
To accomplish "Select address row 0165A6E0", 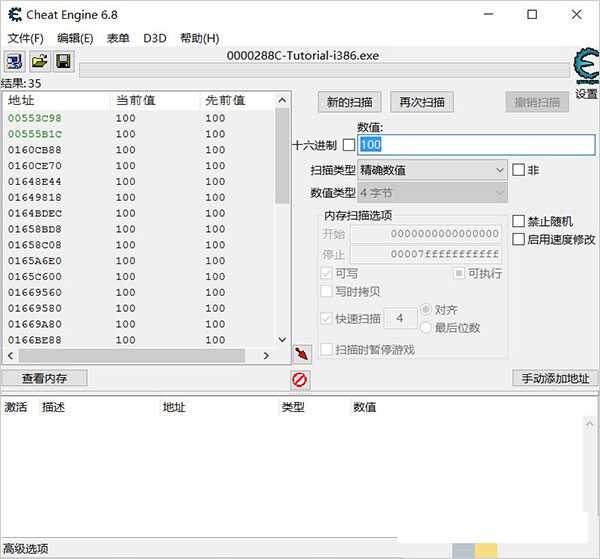I will [139, 261].
